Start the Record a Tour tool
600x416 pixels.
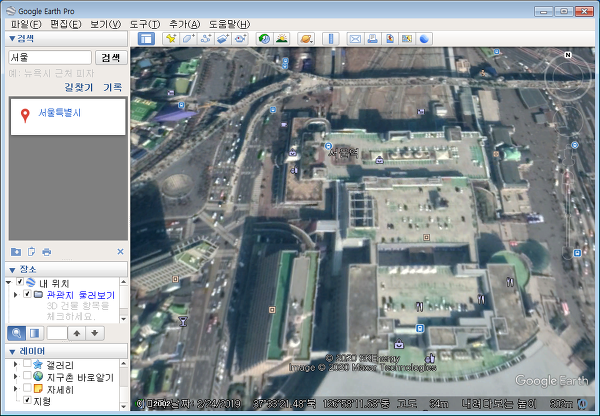(240, 39)
